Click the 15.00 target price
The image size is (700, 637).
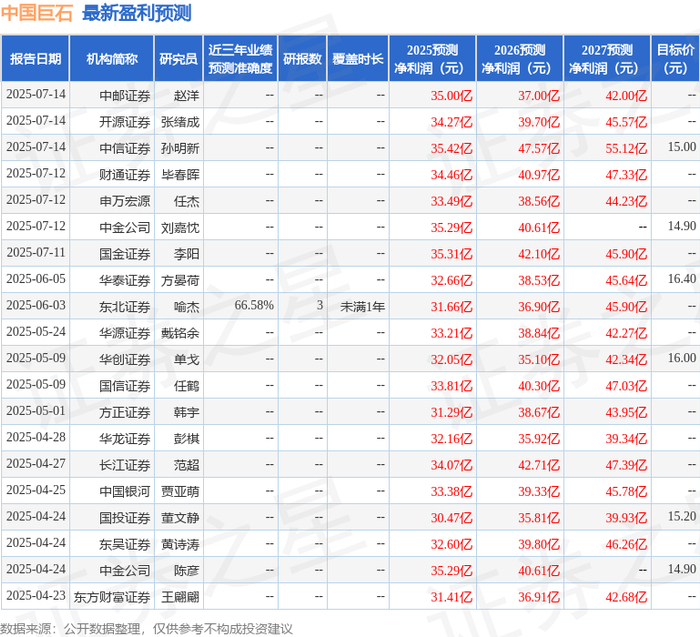coord(682,147)
